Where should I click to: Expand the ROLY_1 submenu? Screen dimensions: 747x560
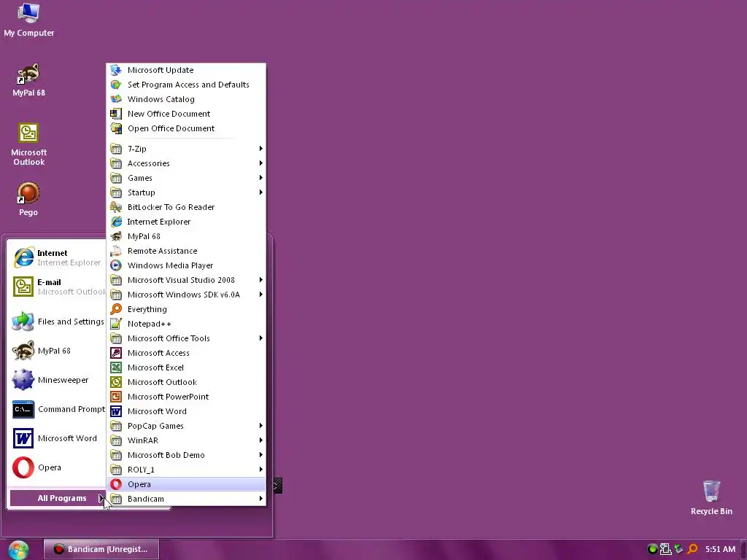pos(186,470)
